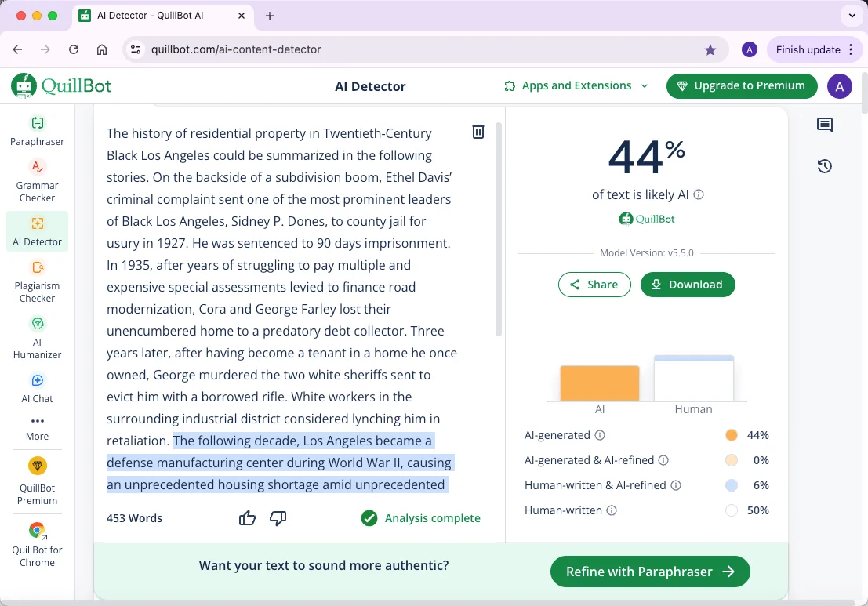Image resolution: width=868 pixels, height=606 pixels.
Task: Open Chrome profile avatar
Action: 749,50
